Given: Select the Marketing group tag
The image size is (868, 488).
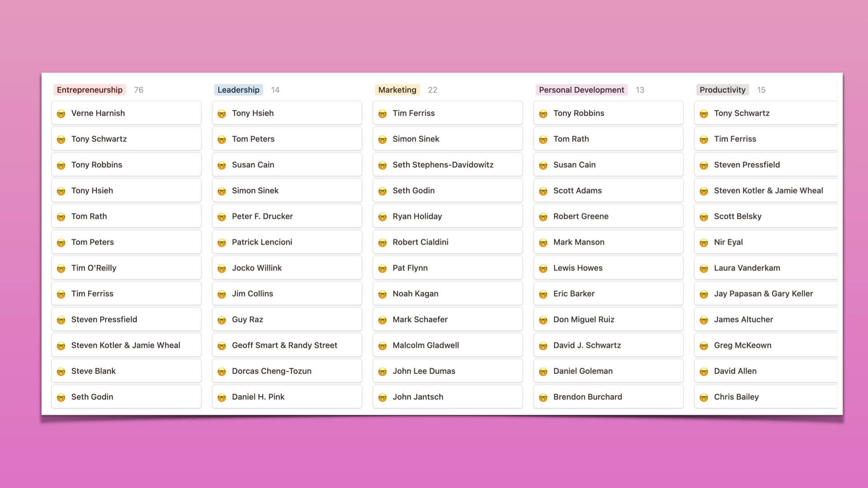Looking at the screenshot, I should (x=397, y=90).
